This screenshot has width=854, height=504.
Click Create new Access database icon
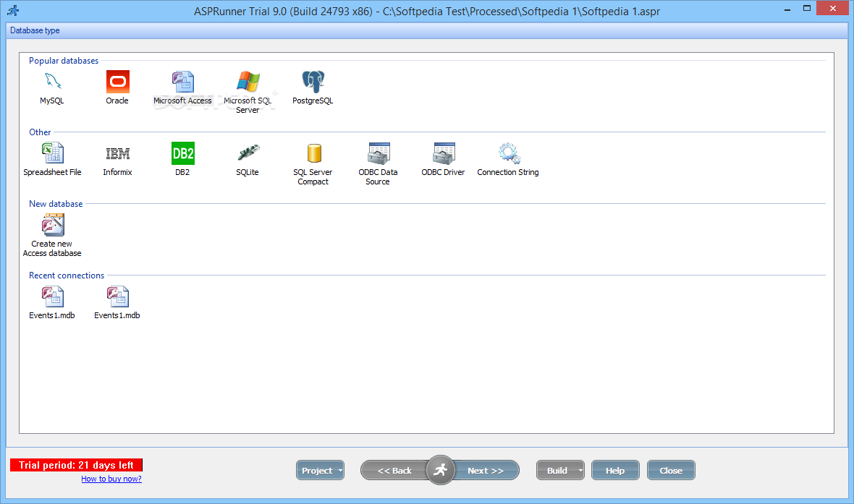tap(53, 225)
